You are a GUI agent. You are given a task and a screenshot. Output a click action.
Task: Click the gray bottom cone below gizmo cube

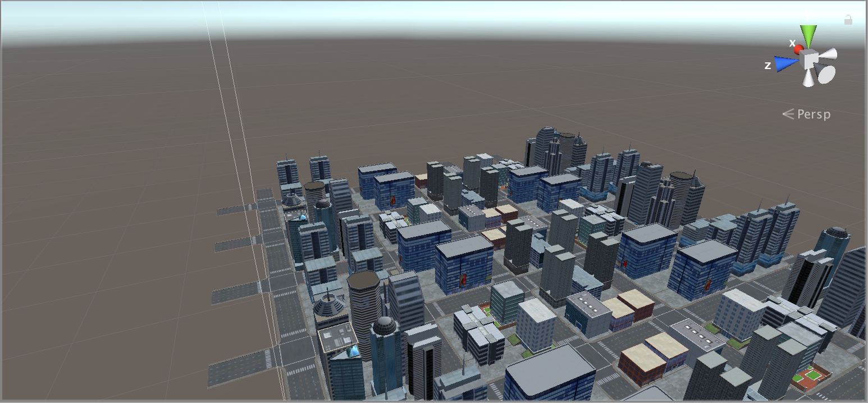(808, 77)
